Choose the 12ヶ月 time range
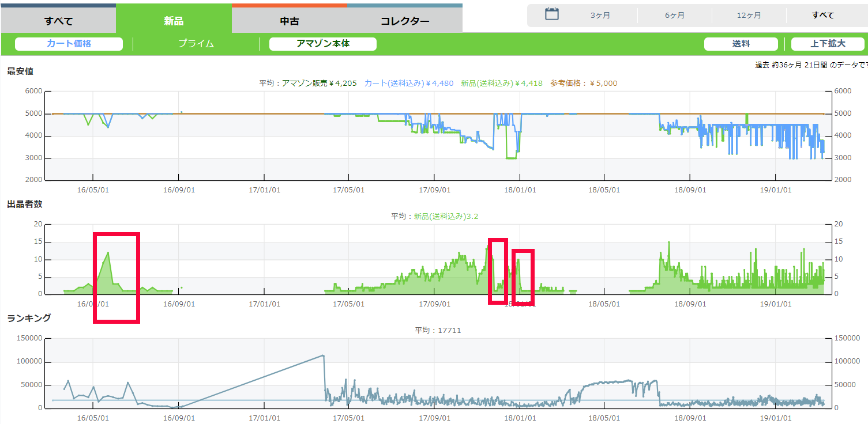The width and height of the screenshot is (868, 424). (x=749, y=16)
